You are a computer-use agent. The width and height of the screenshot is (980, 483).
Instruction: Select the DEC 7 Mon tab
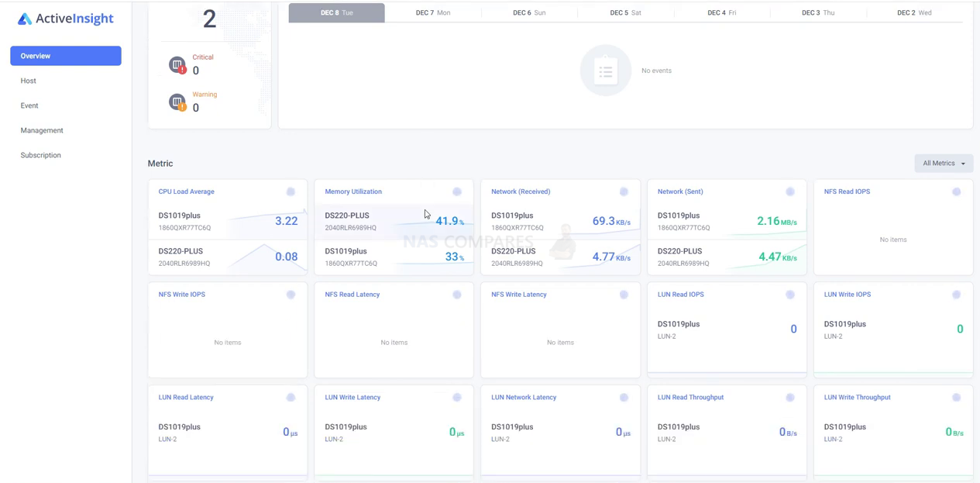click(x=433, y=12)
